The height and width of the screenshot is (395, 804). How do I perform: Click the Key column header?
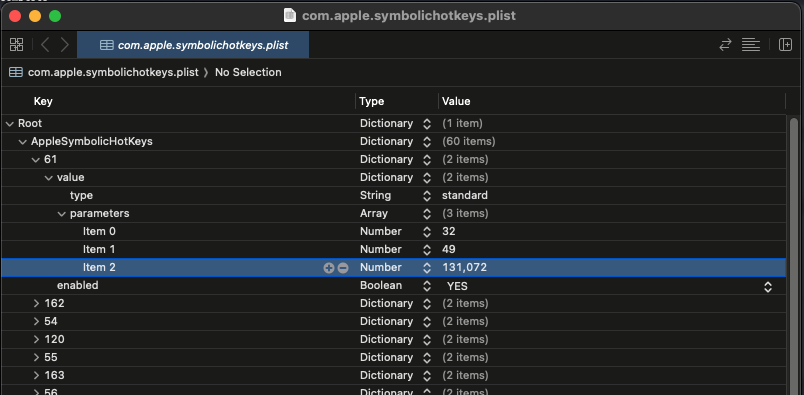(x=43, y=102)
